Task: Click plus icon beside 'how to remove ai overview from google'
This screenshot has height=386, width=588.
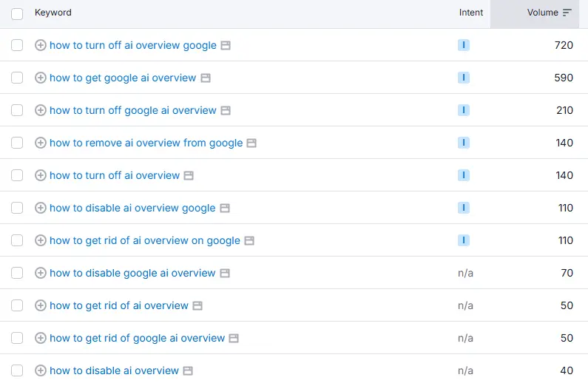Action: pos(41,143)
